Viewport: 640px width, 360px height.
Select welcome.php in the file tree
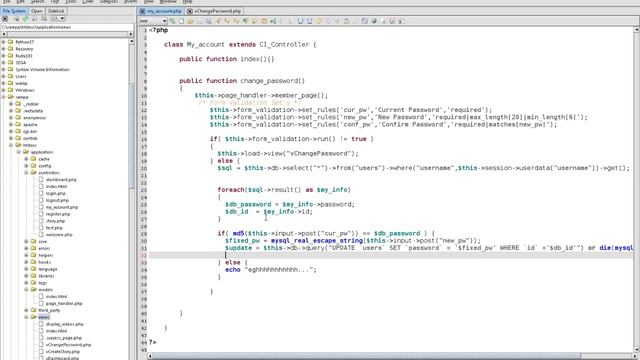tap(59, 235)
